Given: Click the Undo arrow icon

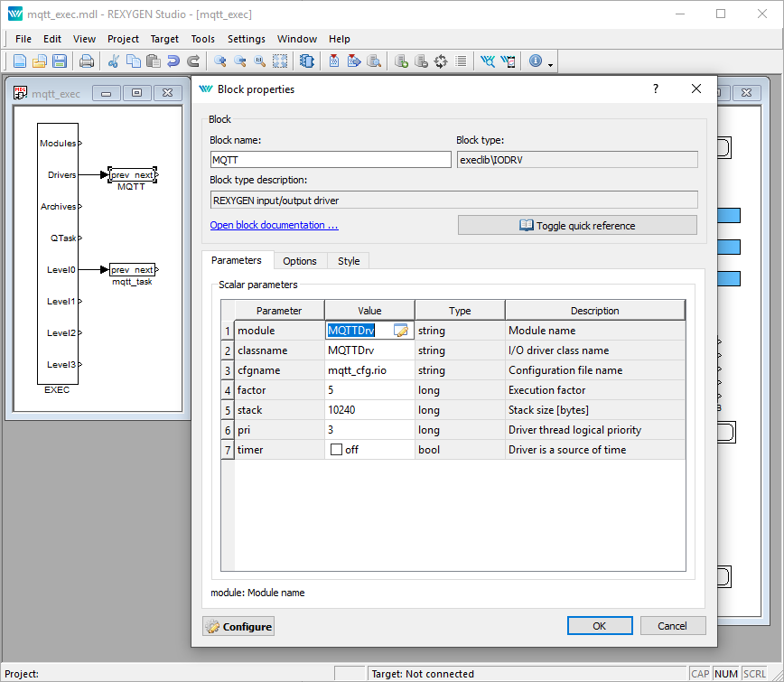Looking at the screenshot, I should [x=173, y=61].
